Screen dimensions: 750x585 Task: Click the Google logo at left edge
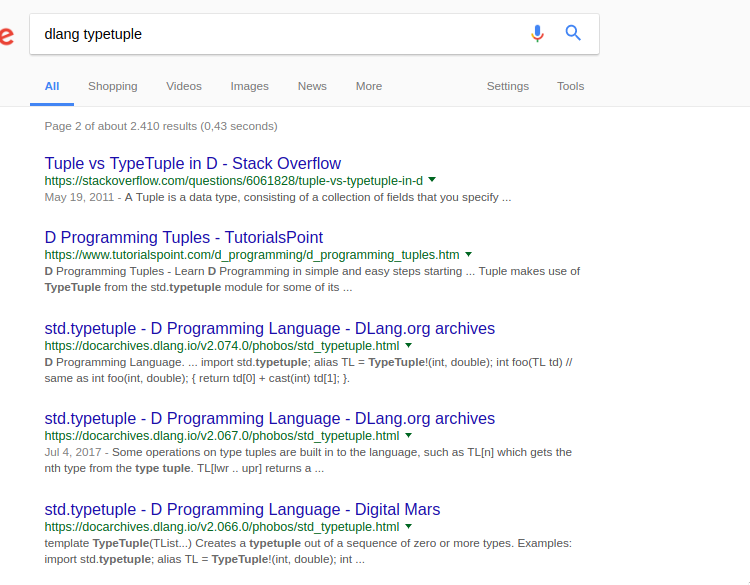coord(7,36)
